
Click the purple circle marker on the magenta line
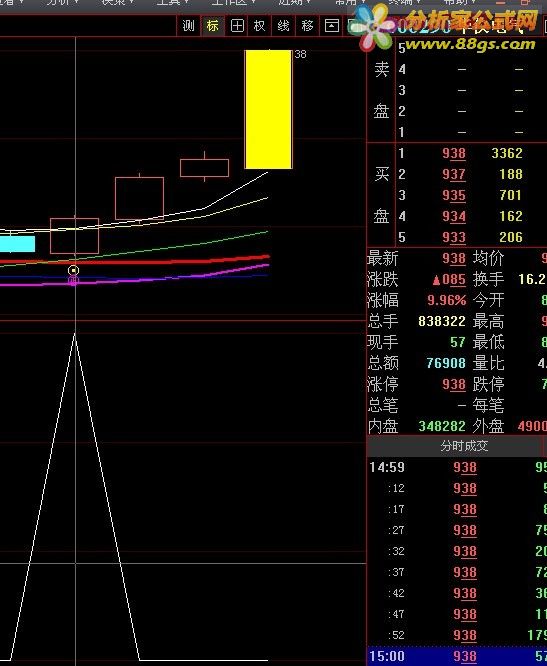(73, 280)
